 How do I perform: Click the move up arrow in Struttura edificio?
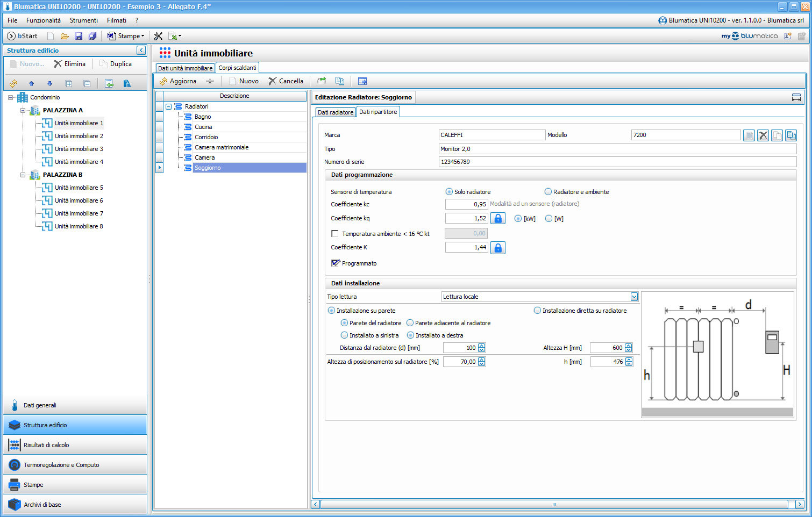point(32,83)
